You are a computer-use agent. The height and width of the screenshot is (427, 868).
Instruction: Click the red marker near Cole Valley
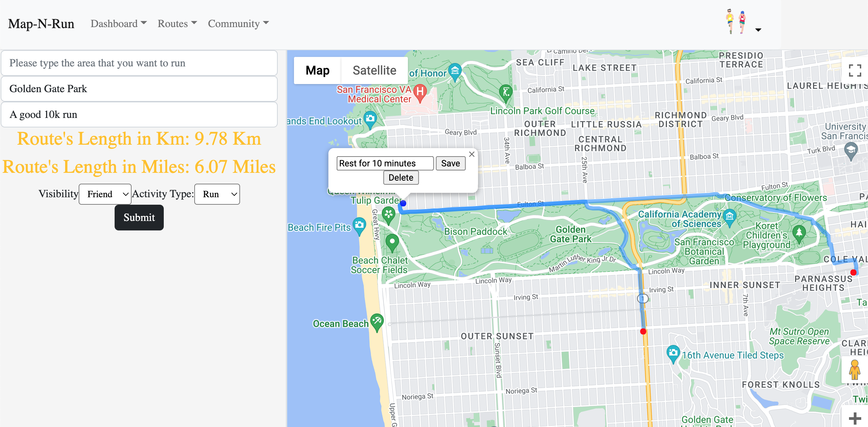point(853,272)
